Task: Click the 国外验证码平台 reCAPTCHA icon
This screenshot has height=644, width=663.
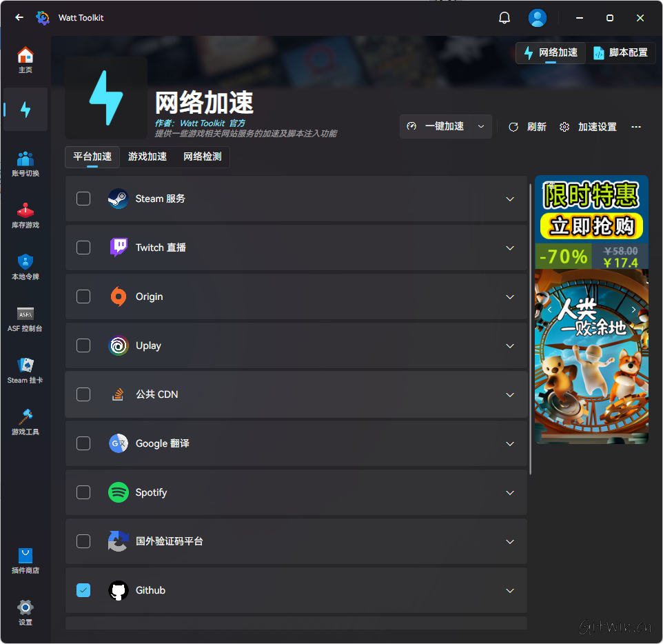Action: point(119,541)
